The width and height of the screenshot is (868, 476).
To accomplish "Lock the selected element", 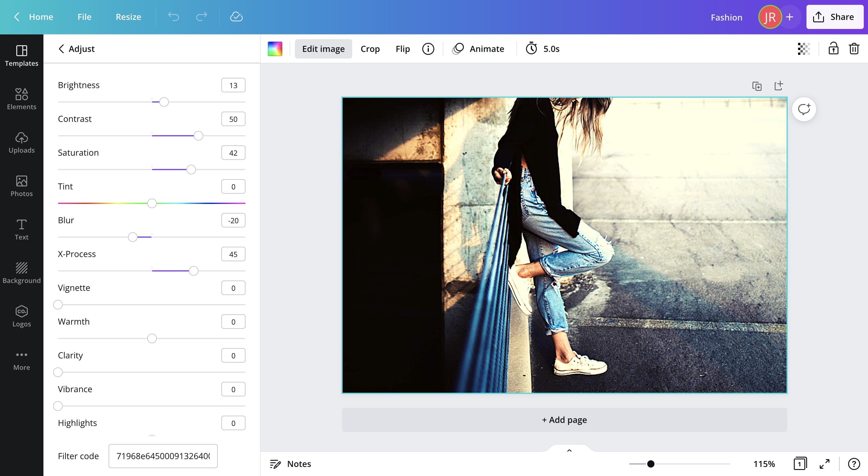I will pyautogui.click(x=833, y=49).
